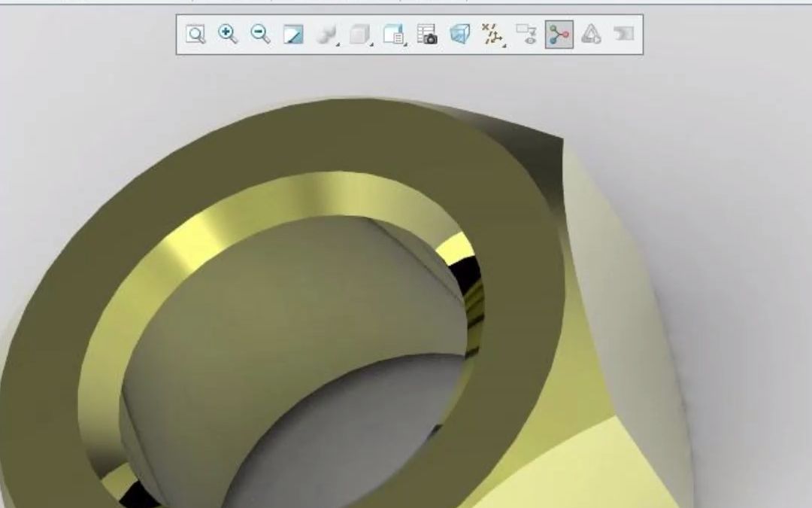Click the Zoom In magnifier icon
Image resolution: width=812 pixels, height=508 pixels.
(228, 34)
